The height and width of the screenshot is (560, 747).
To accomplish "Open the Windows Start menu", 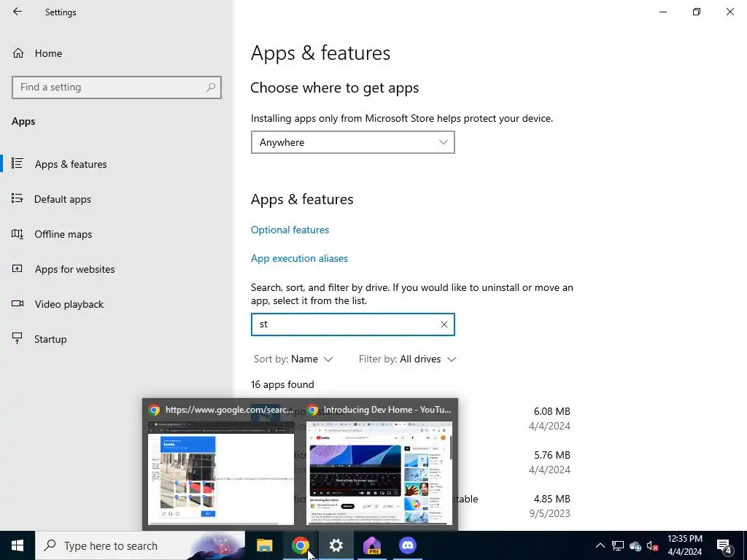I will coord(18,545).
